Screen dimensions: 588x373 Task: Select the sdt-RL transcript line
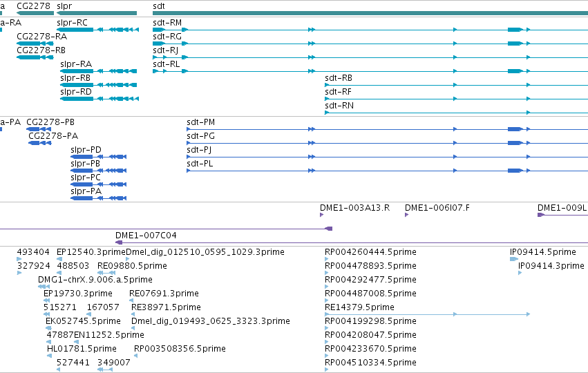point(370,71)
